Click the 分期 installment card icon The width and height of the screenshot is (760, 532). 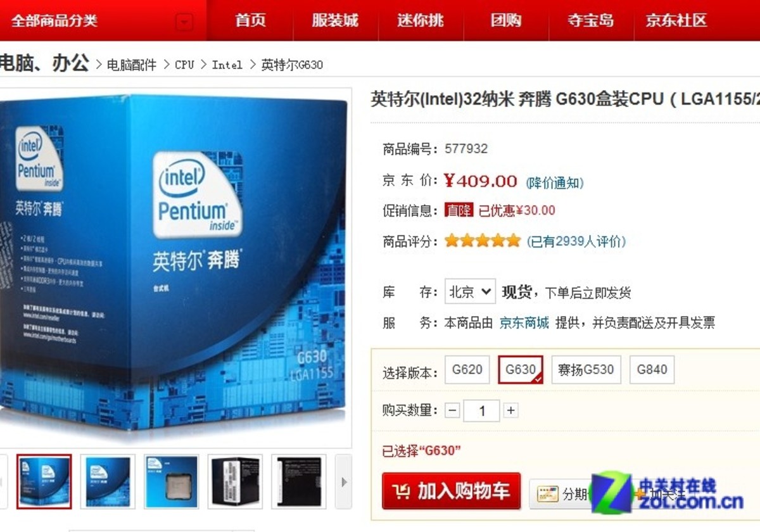click(547, 494)
